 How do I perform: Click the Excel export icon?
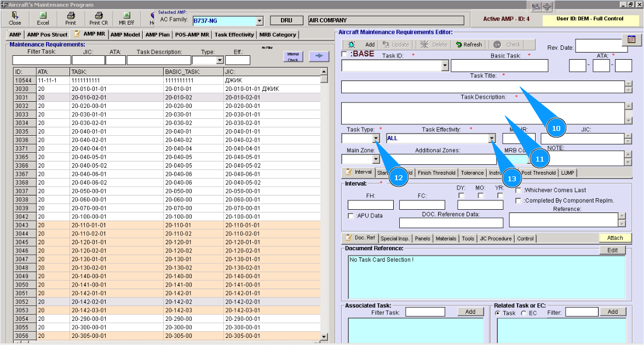pos(43,16)
